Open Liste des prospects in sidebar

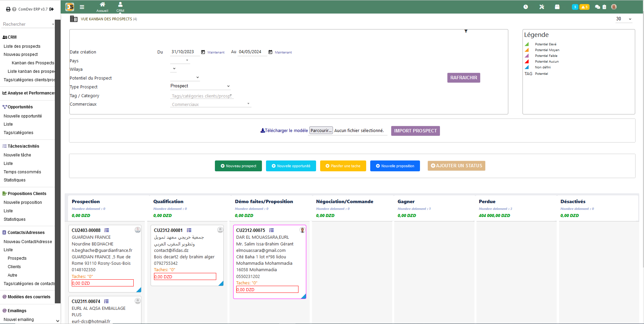22,46
